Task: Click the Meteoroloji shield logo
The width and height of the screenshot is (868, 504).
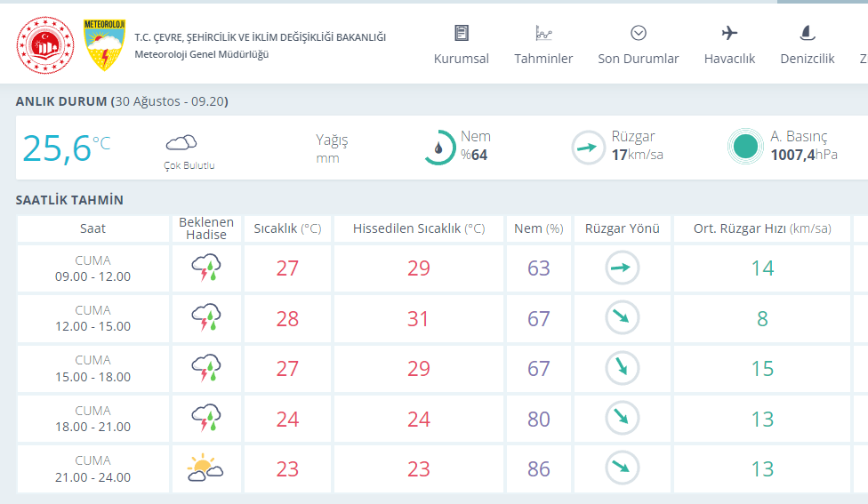Action: click(105, 45)
